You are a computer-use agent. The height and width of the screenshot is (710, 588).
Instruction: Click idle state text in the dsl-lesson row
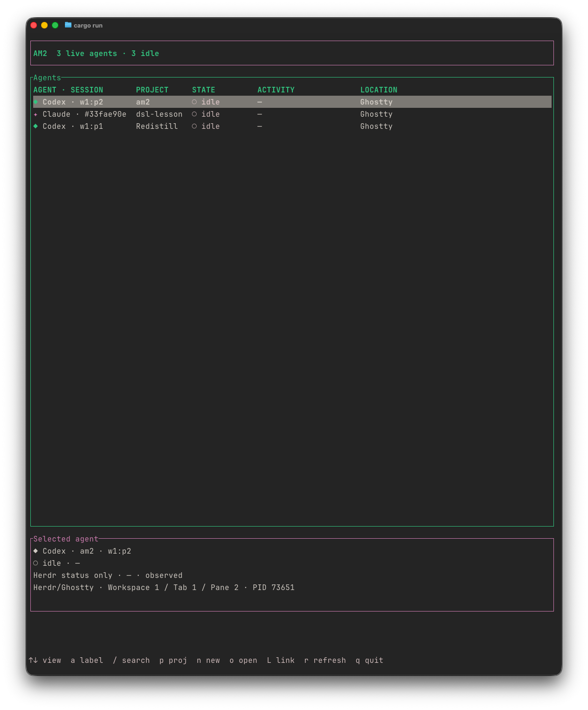[x=211, y=114]
